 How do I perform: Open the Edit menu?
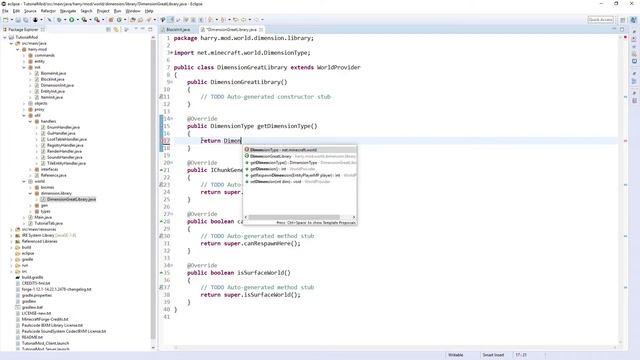pyautogui.click(x=16, y=11)
